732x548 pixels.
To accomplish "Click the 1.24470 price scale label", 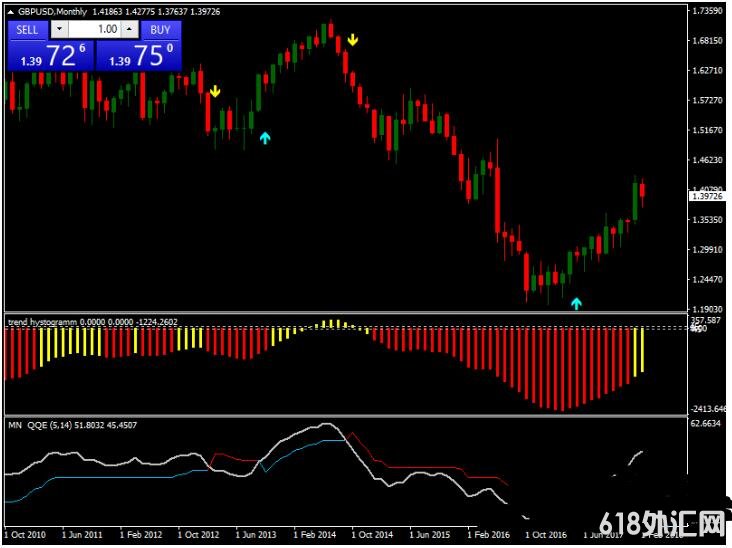I will pyautogui.click(x=707, y=280).
